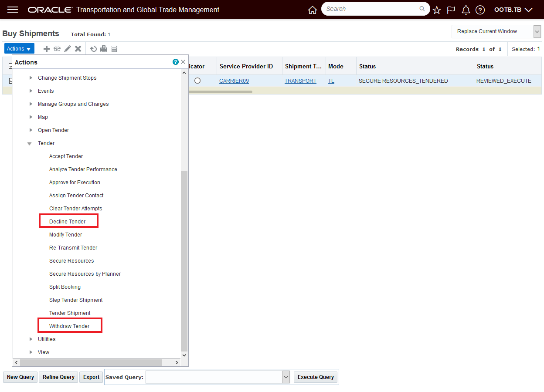Expand the Open Tender node
The height and width of the screenshot is (392, 544).
(x=31, y=130)
